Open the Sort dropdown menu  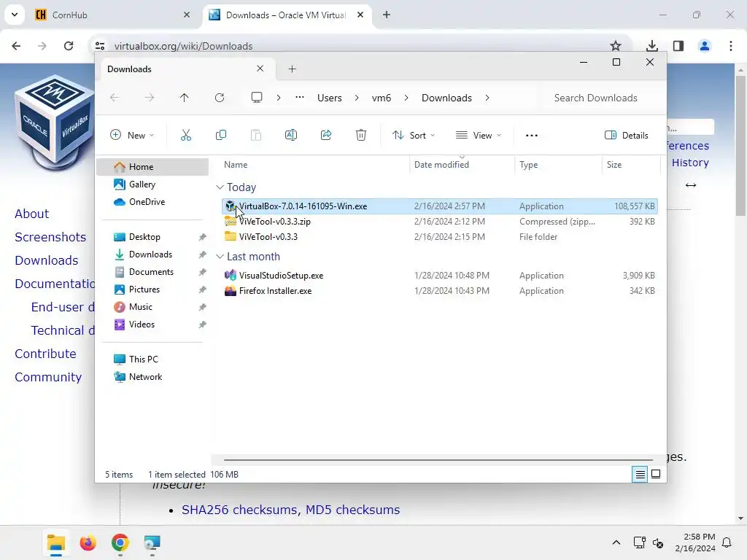[x=413, y=135]
